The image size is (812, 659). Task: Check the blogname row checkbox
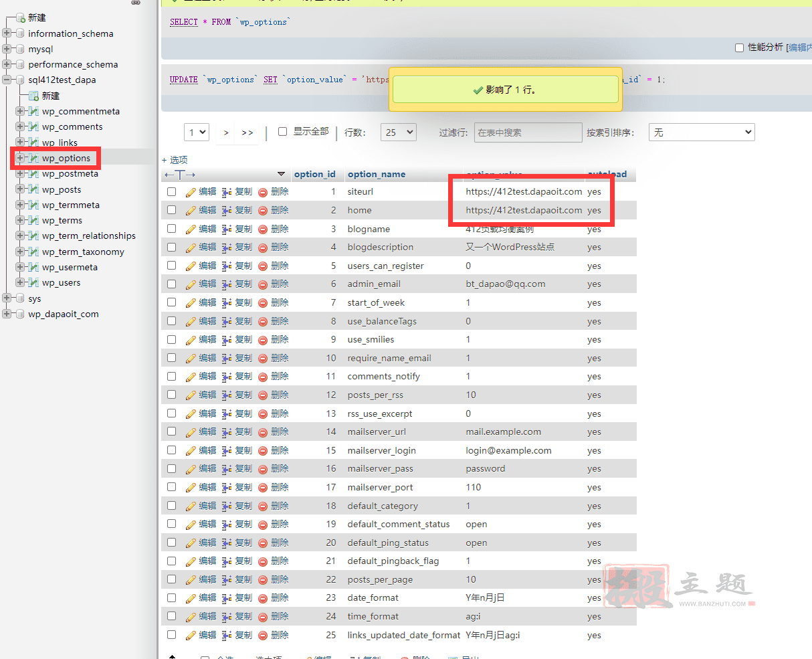coord(172,229)
